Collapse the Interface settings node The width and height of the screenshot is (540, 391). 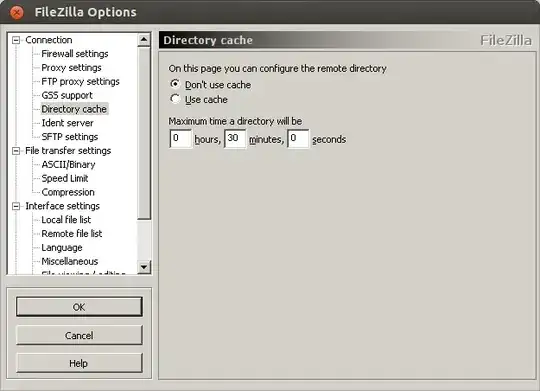[16, 206]
